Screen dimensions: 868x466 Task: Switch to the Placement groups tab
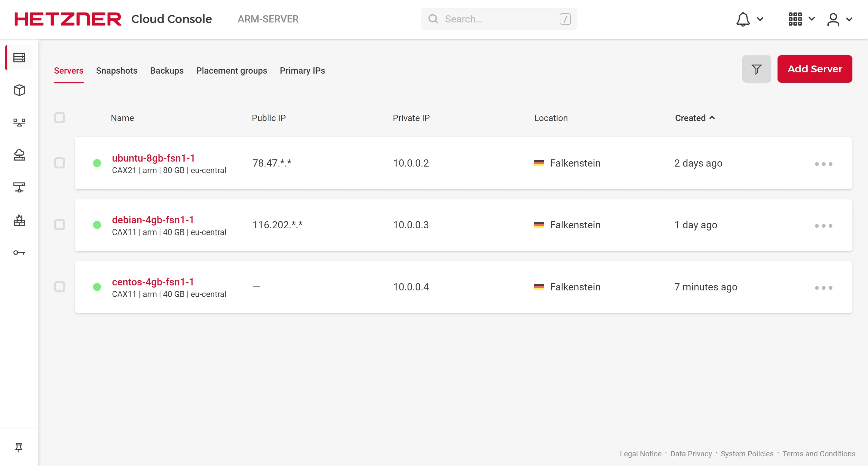[232, 70]
